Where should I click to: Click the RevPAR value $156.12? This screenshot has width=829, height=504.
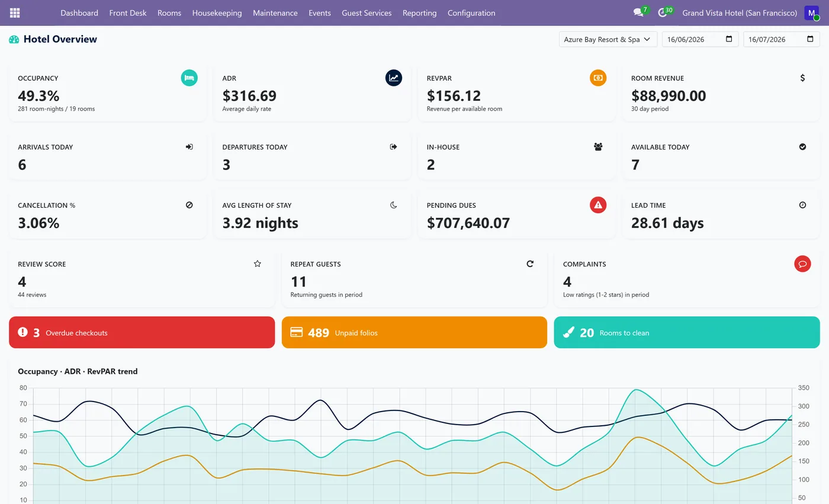point(454,95)
